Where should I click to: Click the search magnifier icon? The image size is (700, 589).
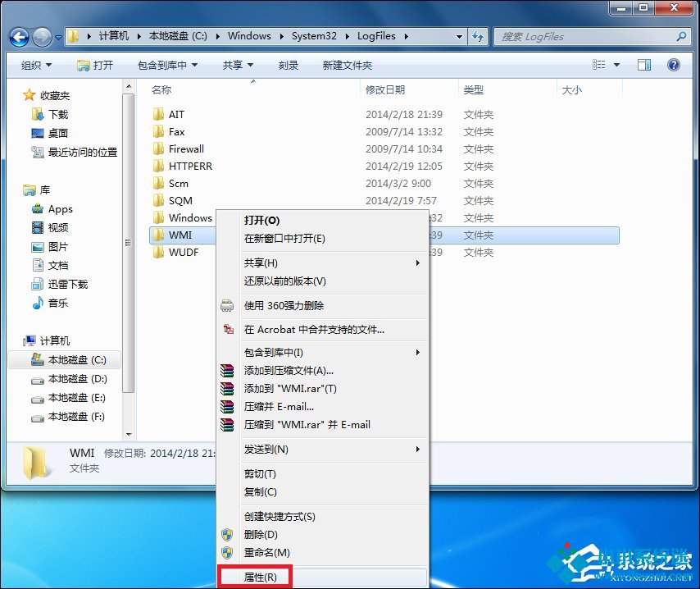coord(681,37)
